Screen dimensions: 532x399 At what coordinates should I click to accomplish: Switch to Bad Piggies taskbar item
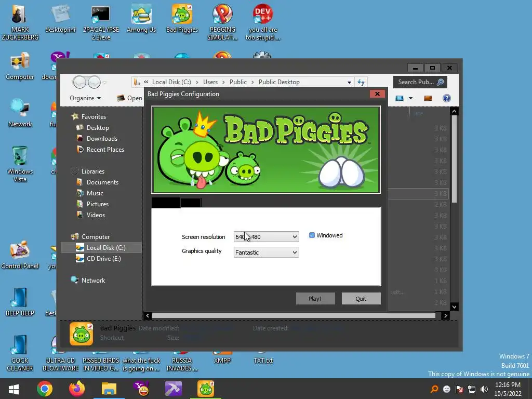click(x=206, y=389)
